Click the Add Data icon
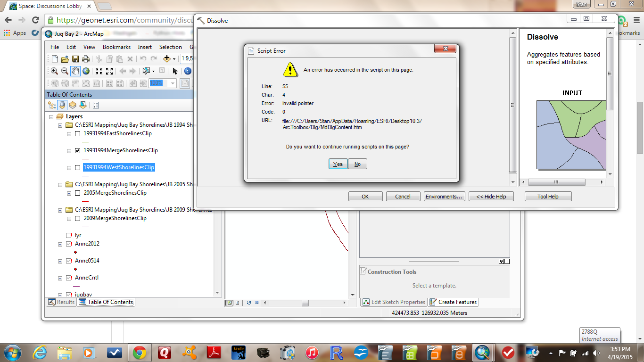Image resolution: width=644 pixels, height=362 pixels. click(x=166, y=59)
